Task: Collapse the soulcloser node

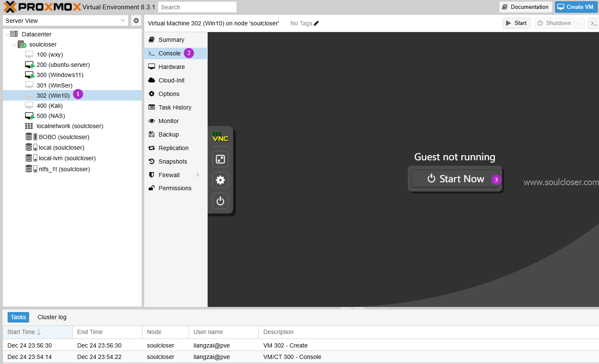Action: pos(14,44)
